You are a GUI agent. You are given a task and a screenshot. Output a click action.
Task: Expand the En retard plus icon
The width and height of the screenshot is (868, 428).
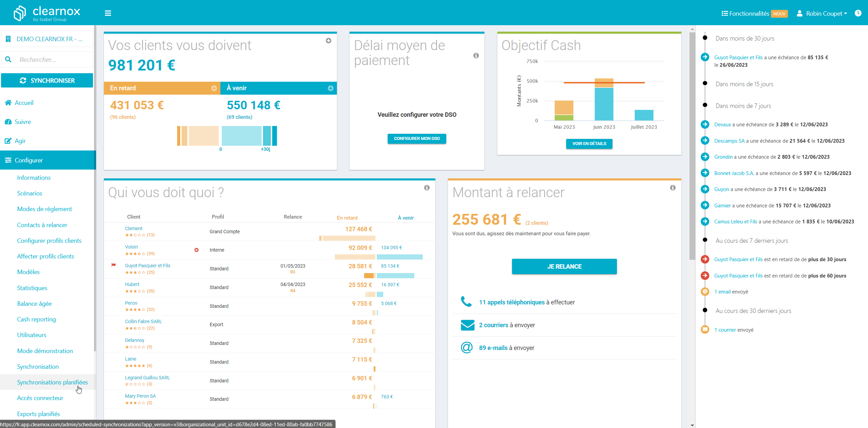tap(214, 88)
